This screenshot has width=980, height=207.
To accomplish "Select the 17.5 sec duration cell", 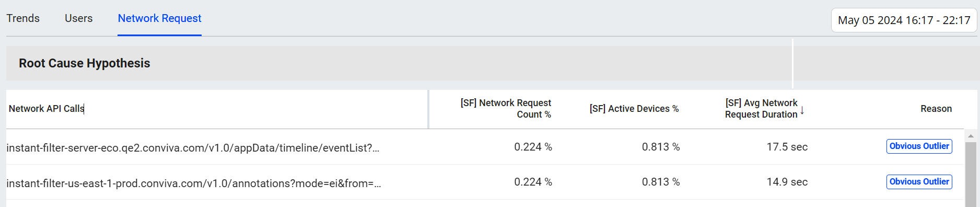I will (787, 147).
